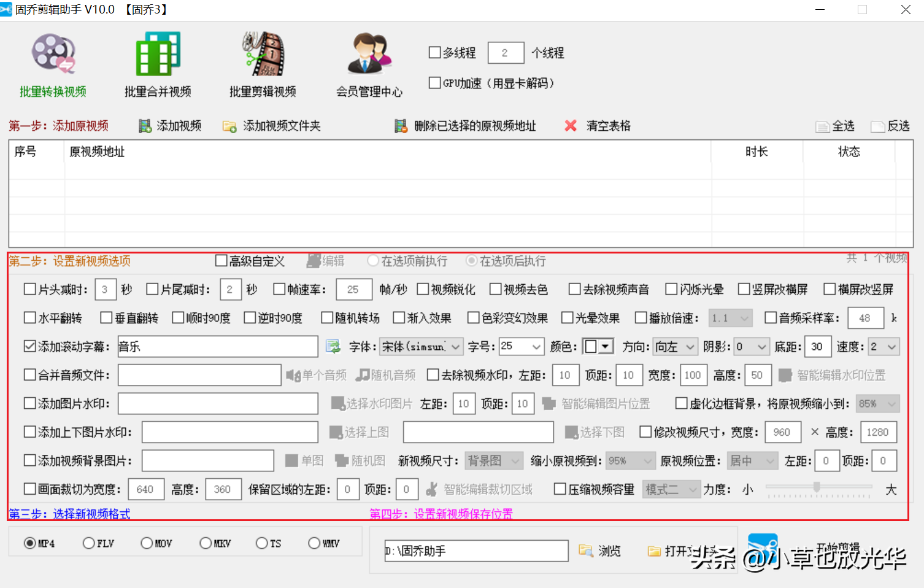This screenshot has width=924, height=588.
Task: Select the 在选项前执行 radio option
Action: tap(372, 261)
